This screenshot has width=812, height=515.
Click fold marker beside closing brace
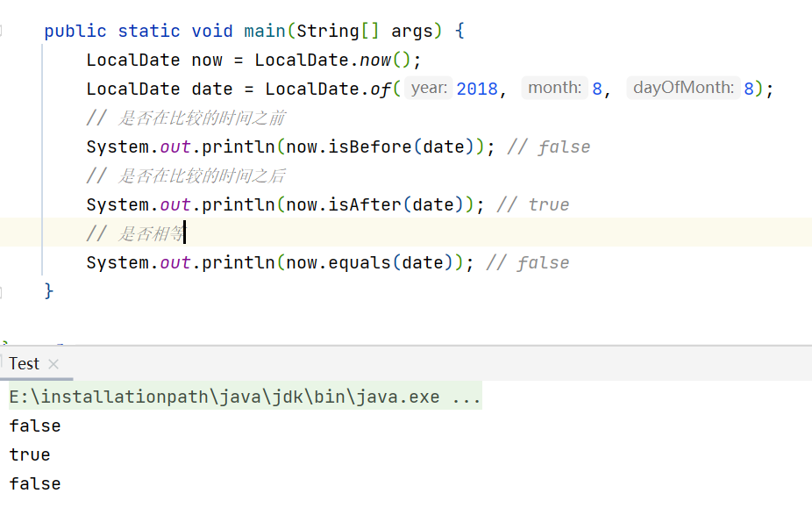(1, 292)
